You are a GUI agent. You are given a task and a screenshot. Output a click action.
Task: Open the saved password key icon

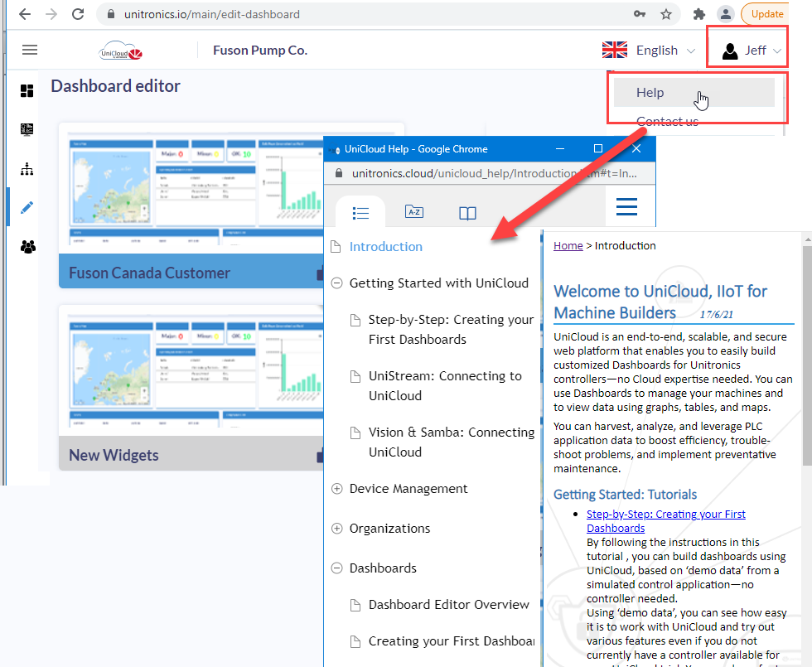[639, 14]
